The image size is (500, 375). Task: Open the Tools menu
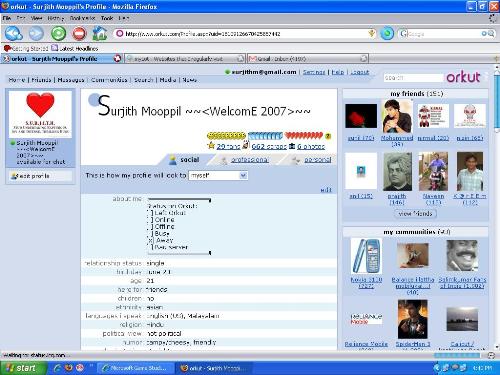point(107,18)
